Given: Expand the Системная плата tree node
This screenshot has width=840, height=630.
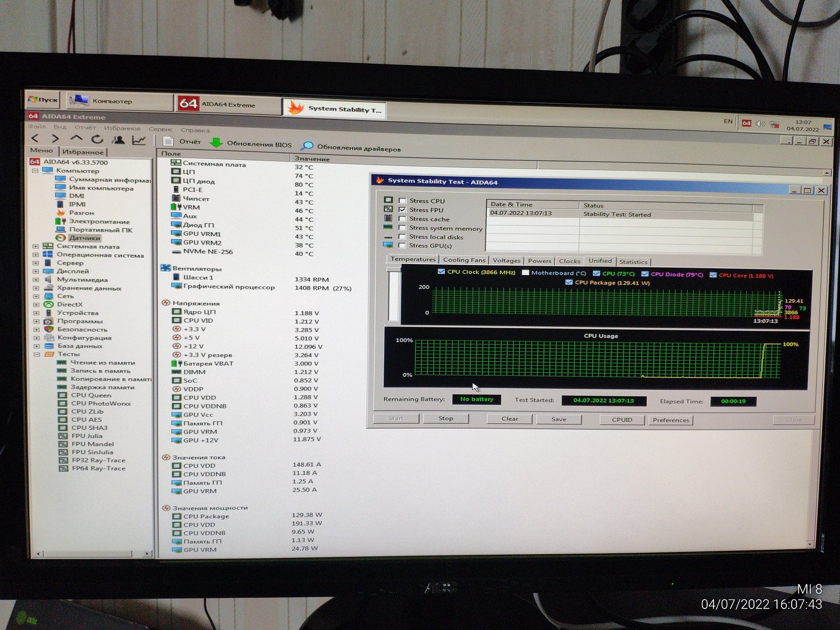Looking at the screenshot, I should (x=36, y=246).
